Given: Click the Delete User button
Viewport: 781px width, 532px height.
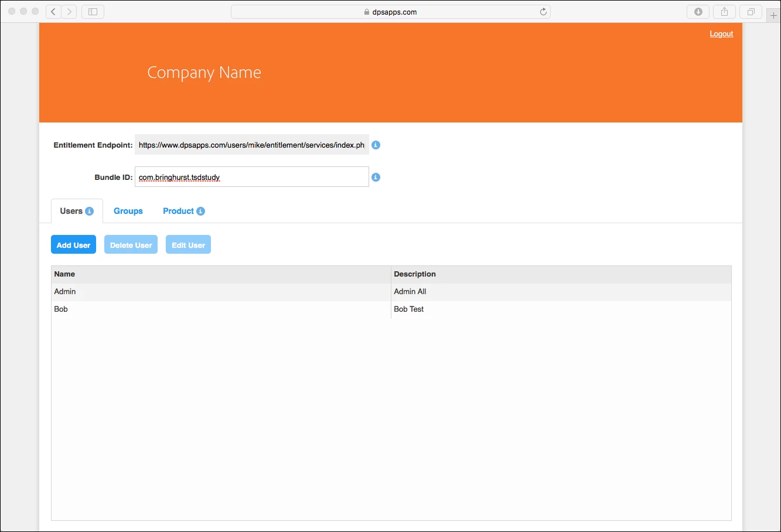Looking at the screenshot, I should (x=131, y=245).
